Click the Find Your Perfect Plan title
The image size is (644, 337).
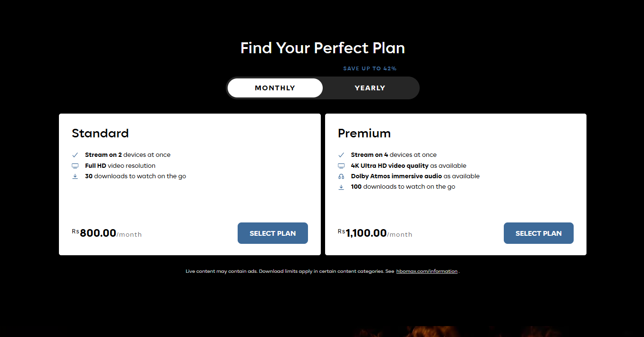tap(322, 48)
